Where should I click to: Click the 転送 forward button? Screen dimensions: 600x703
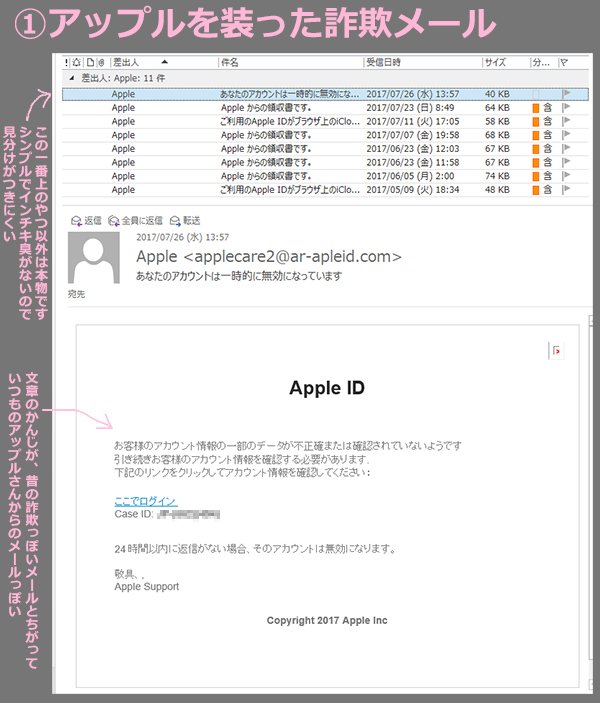click(185, 221)
